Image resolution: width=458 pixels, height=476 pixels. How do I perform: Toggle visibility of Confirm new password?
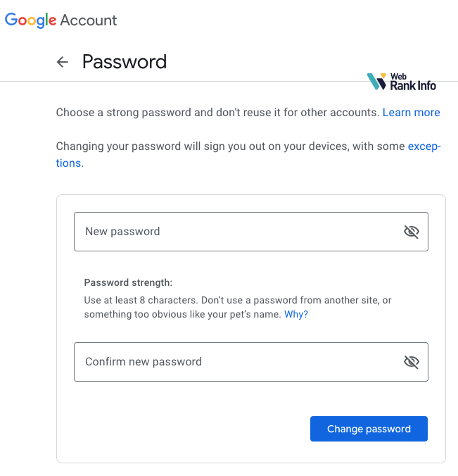(x=411, y=362)
